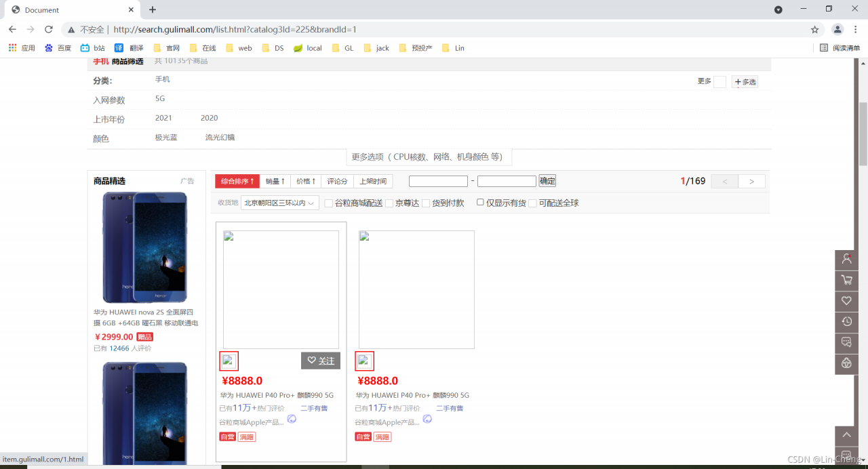Expand 更多选项 (CPU核数、网络、机身颜色等)
The height and width of the screenshot is (469, 868).
pyautogui.click(x=429, y=157)
